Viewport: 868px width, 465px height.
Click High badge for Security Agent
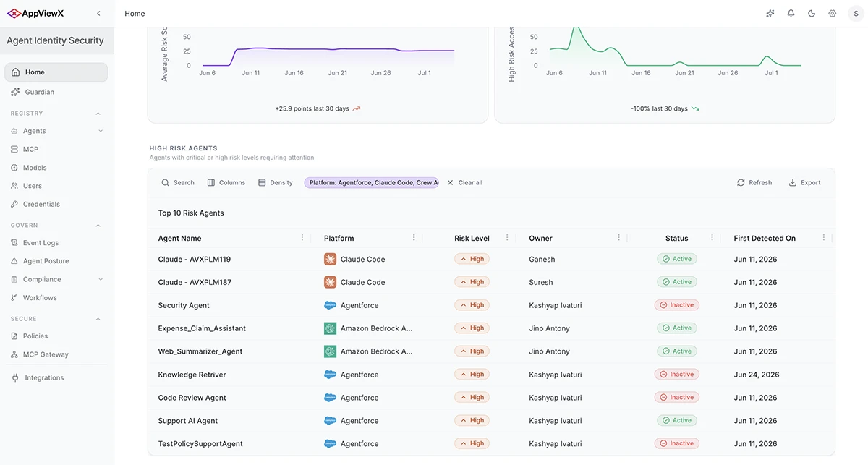472,305
